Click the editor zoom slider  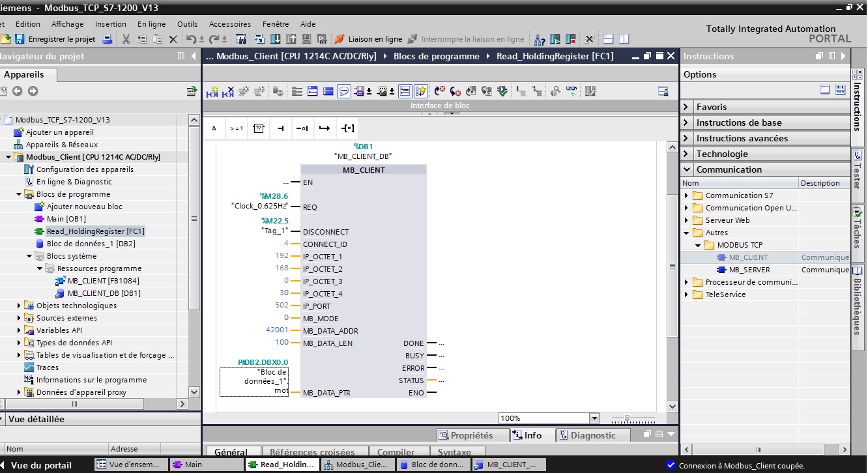click(627, 418)
